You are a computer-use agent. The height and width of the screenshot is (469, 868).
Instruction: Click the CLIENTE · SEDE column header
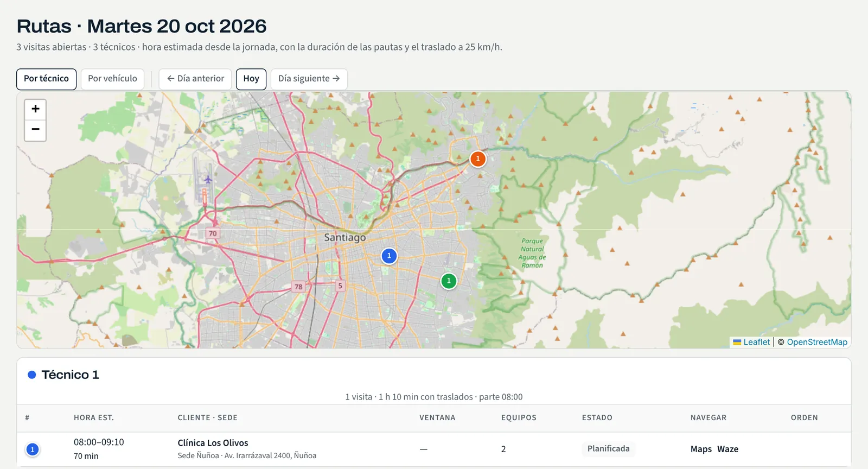click(207, 417)
